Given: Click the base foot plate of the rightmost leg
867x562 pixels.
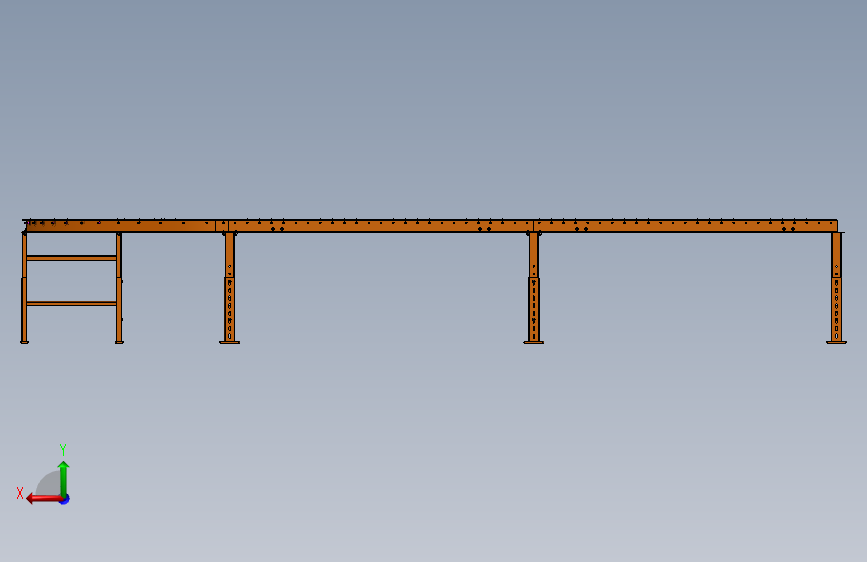Looking at the screenshot, I should pyautogui.click(x=837, y=342).
